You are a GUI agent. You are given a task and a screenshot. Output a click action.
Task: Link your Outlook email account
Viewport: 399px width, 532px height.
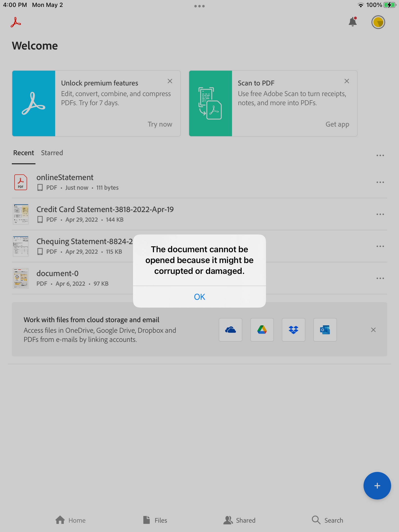click(325, 330)
